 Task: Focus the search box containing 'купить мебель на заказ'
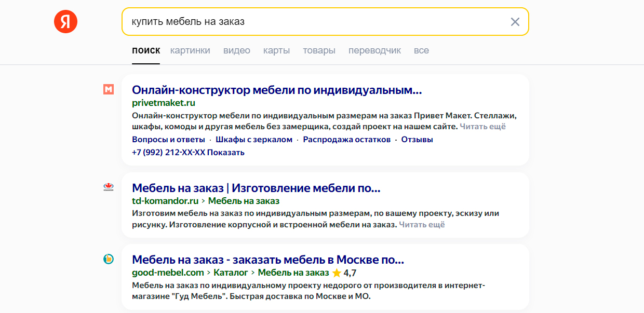pos(325,22)
